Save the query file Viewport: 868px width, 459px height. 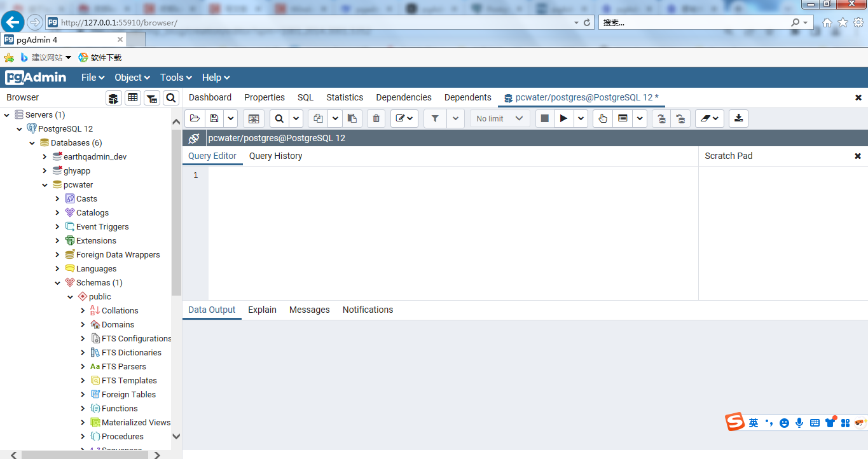point(214,118)
